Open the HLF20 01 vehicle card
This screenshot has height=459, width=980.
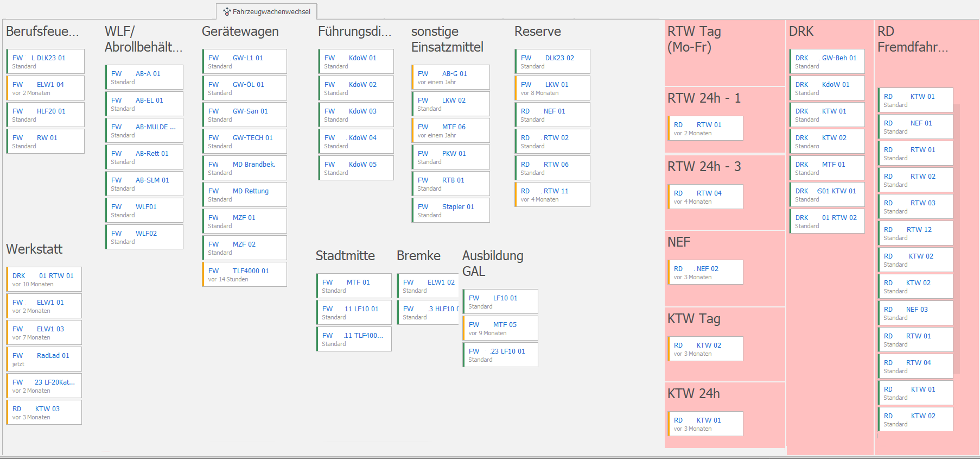click(46, 115)
